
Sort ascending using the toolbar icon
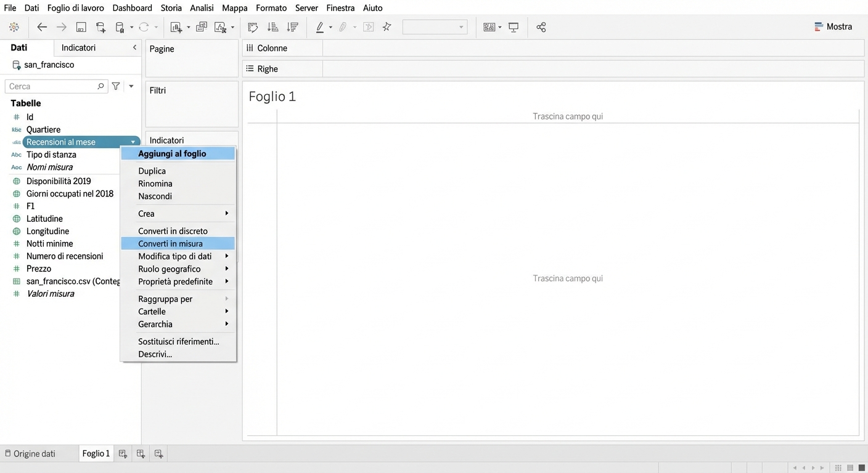click(272, 27)
